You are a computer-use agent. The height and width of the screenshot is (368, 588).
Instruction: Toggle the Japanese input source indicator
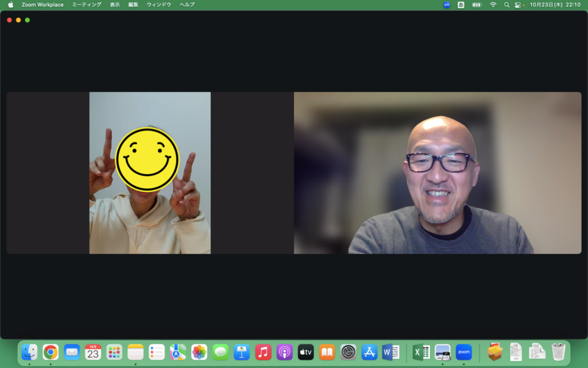tap(461, 5)
